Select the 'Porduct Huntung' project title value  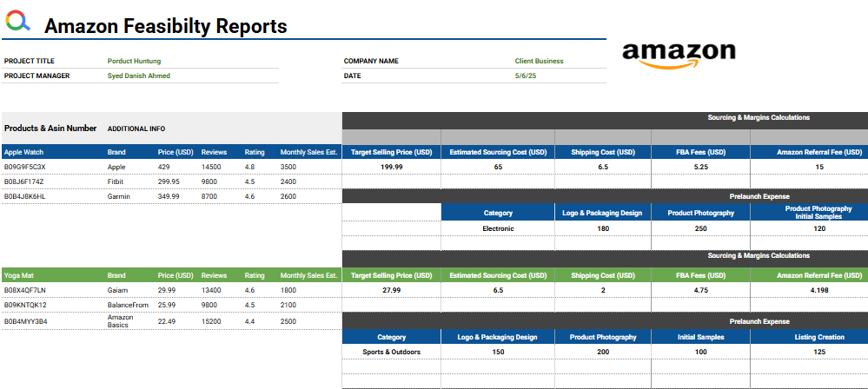[134, 62]
